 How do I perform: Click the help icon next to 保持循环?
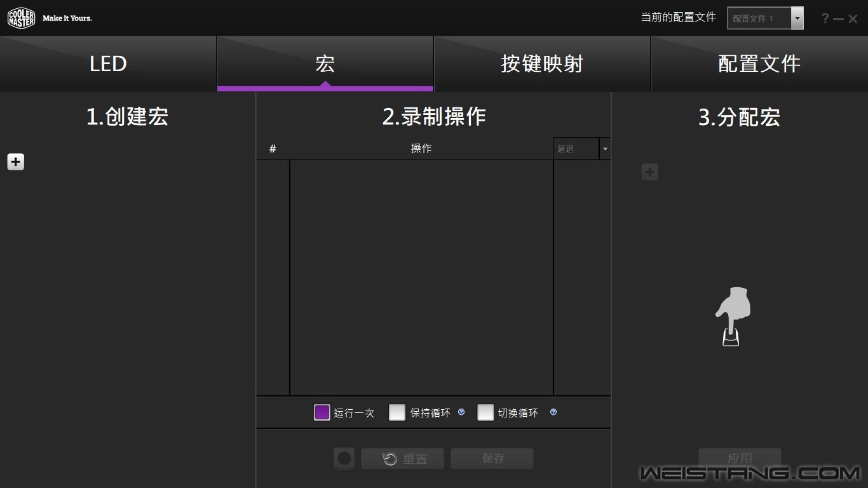[x=461, y=412]
